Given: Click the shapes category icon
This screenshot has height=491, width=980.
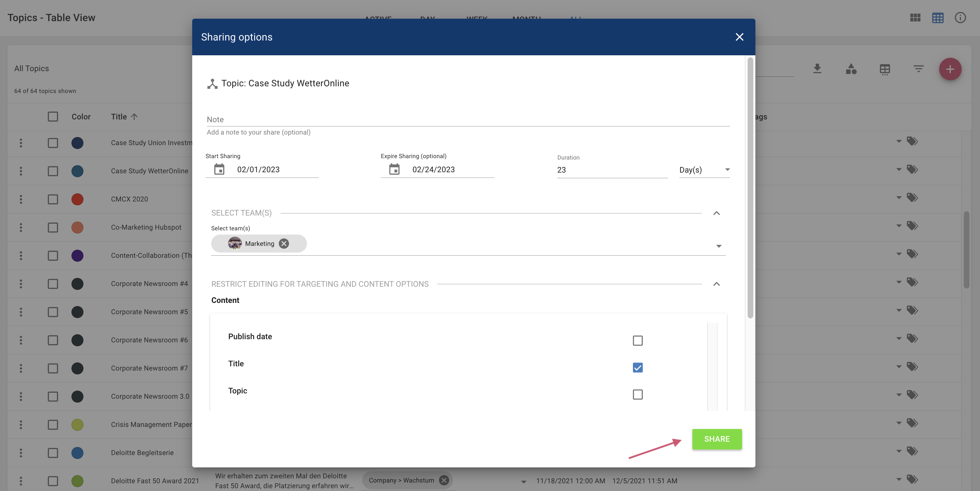Looking at the screenshot, I should pos(851,69).
